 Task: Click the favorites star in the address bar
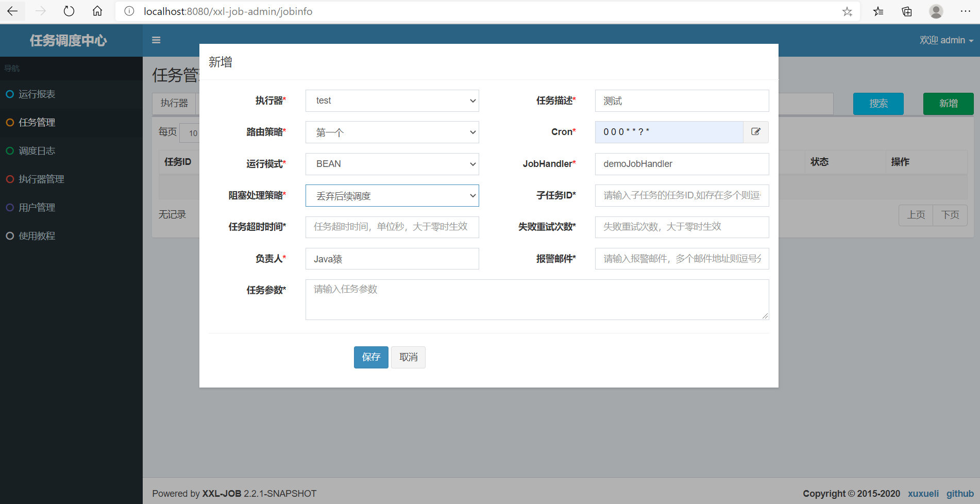[x=847, y=11]
